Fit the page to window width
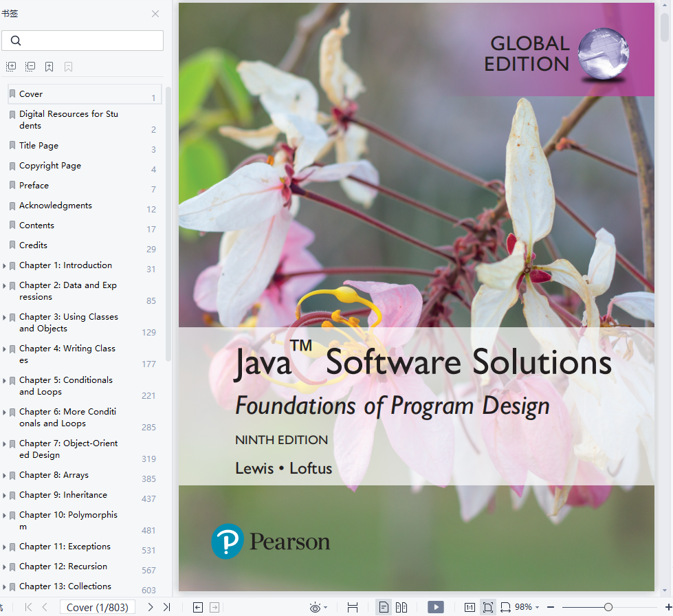 pos(353,608)
